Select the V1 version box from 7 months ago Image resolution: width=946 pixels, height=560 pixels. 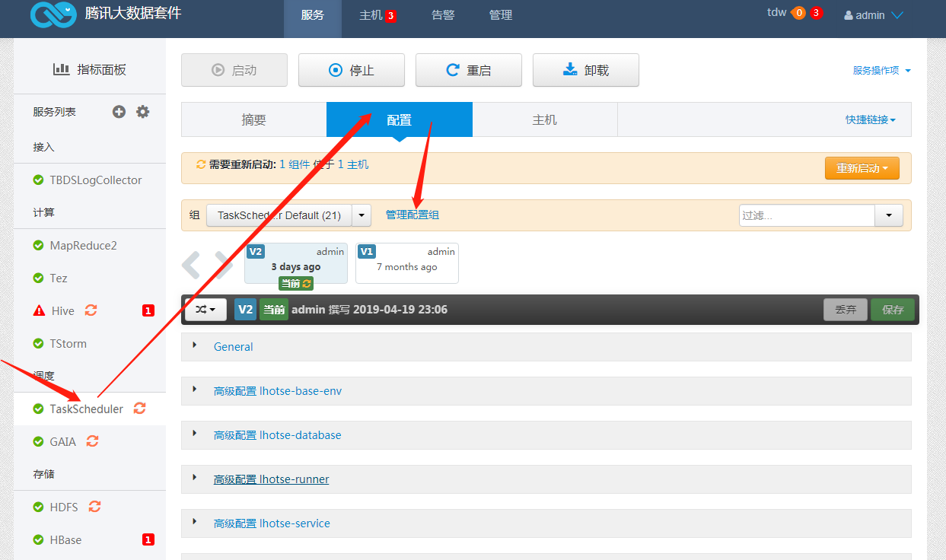(x=407, y=263)
